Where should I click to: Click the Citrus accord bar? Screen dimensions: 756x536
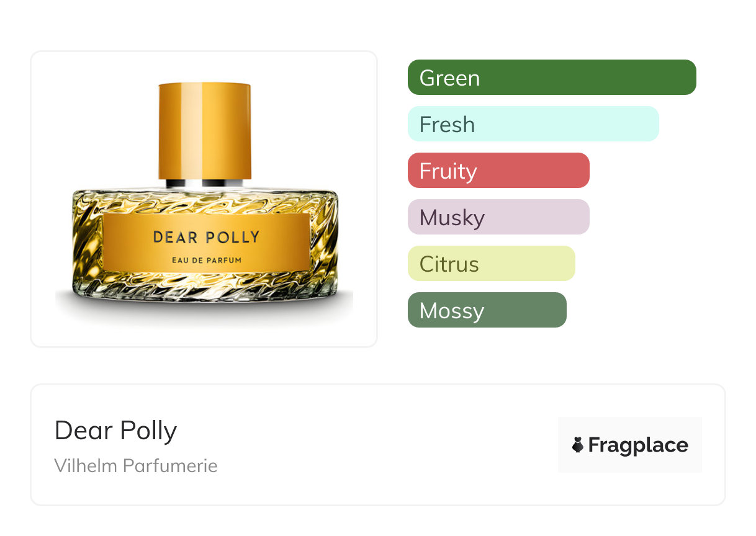492,264
